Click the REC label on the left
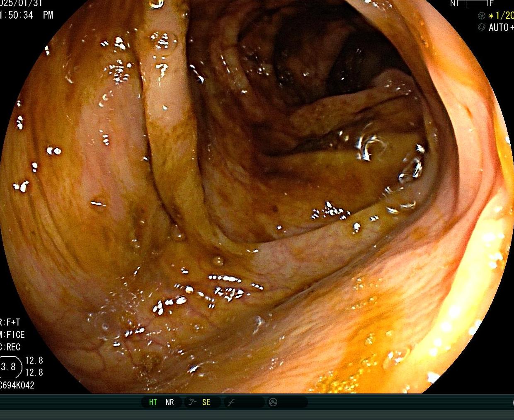This screenshot has width=514, height=420. [x=13, y=347]
